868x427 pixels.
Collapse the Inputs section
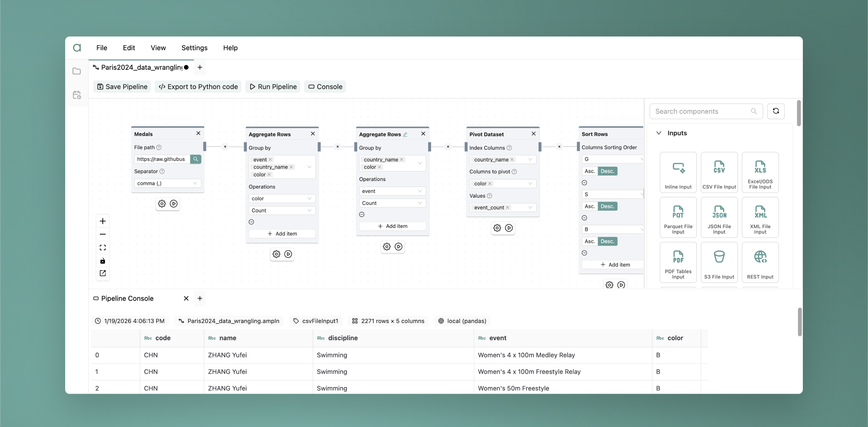658,133
